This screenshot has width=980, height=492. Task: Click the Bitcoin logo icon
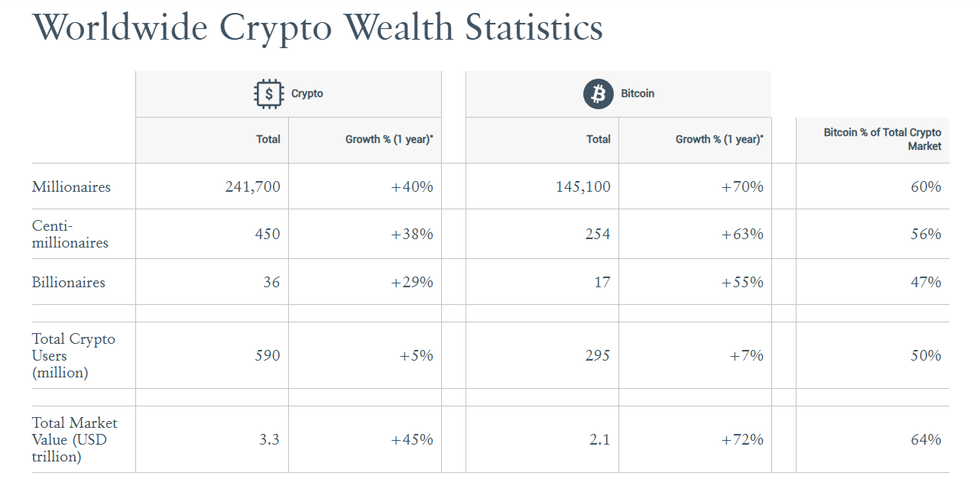(x=599, y=94)
